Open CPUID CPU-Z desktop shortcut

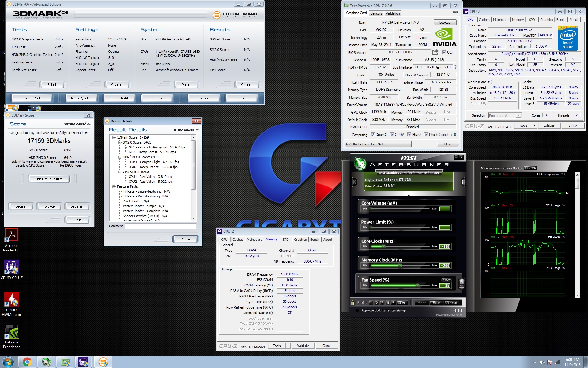pos(11,270)
